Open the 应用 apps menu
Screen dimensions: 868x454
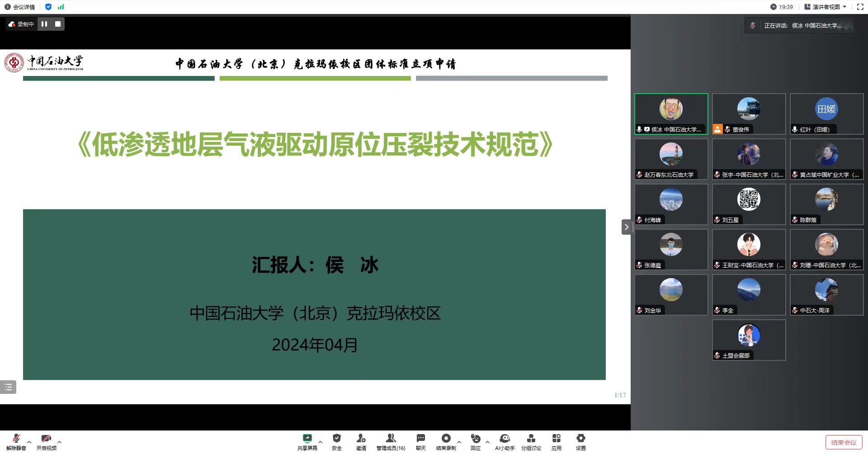tap(556, 442)
